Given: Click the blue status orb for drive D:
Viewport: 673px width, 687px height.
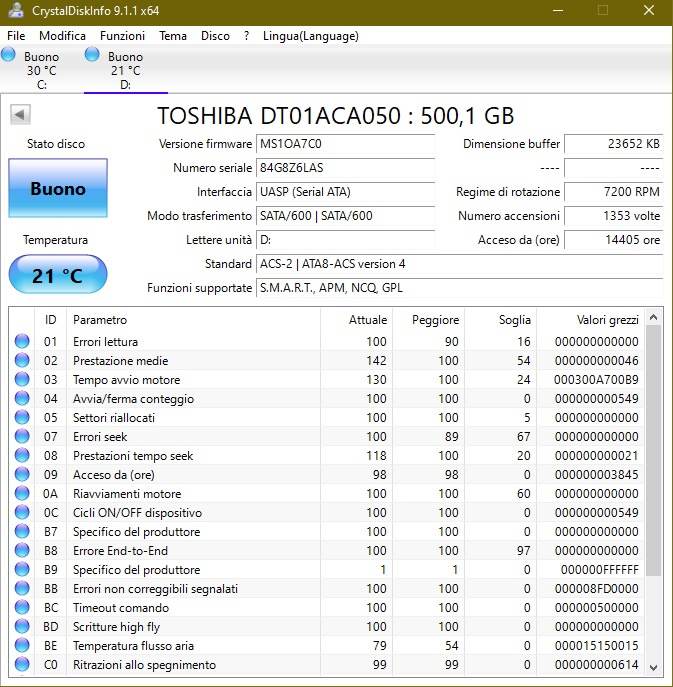Looking at the screenshot, I should (92, 55).
